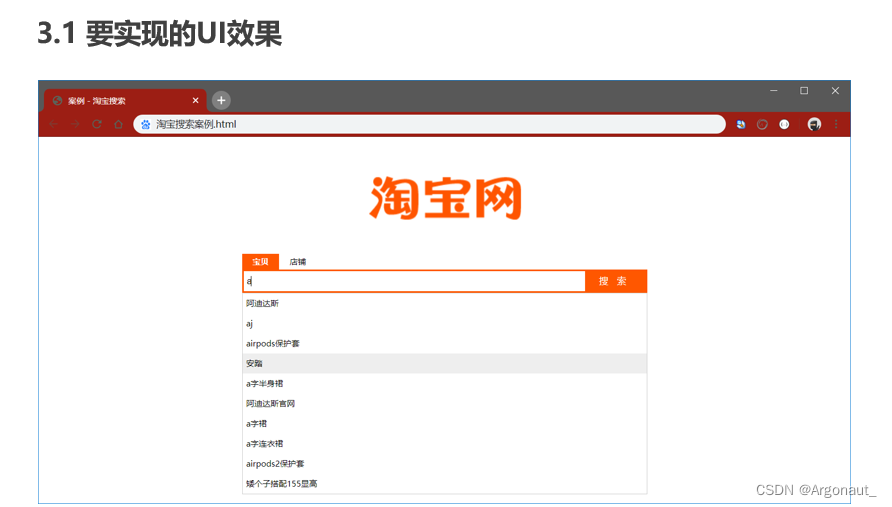Open the browser three-dot menu
This screenshot has height=507, width=892.
coord(836,124)
